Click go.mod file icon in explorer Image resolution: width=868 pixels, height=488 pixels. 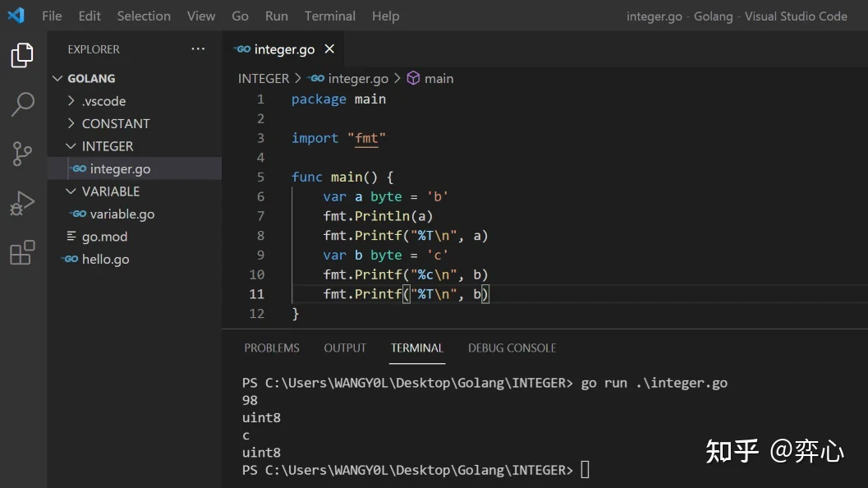(x=71, y=236)
